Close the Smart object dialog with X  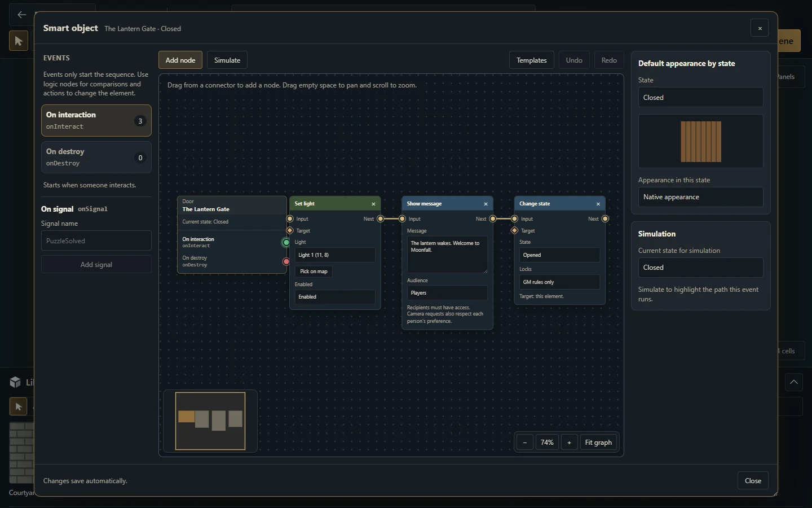(760, 28)
